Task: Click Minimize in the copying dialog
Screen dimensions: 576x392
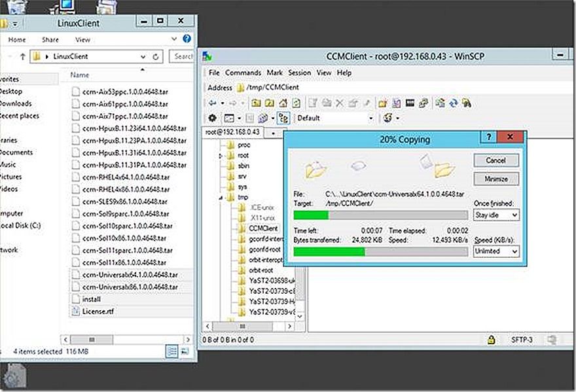Action: (x=496, y=179)
